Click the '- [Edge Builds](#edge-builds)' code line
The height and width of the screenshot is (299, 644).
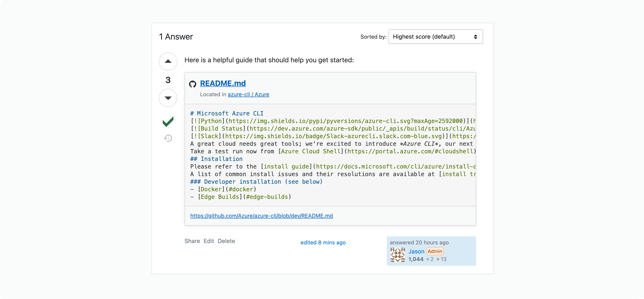(241, 197)
